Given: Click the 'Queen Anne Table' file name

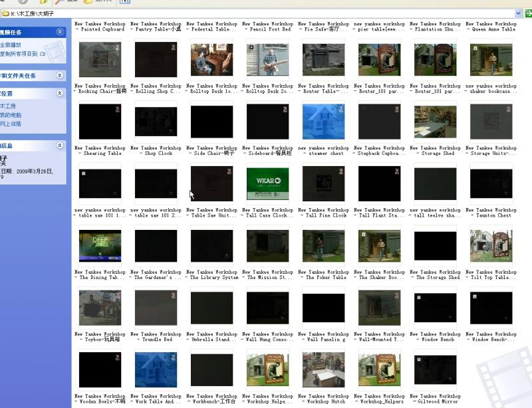Looking at the screenshot, I should 491,27.
